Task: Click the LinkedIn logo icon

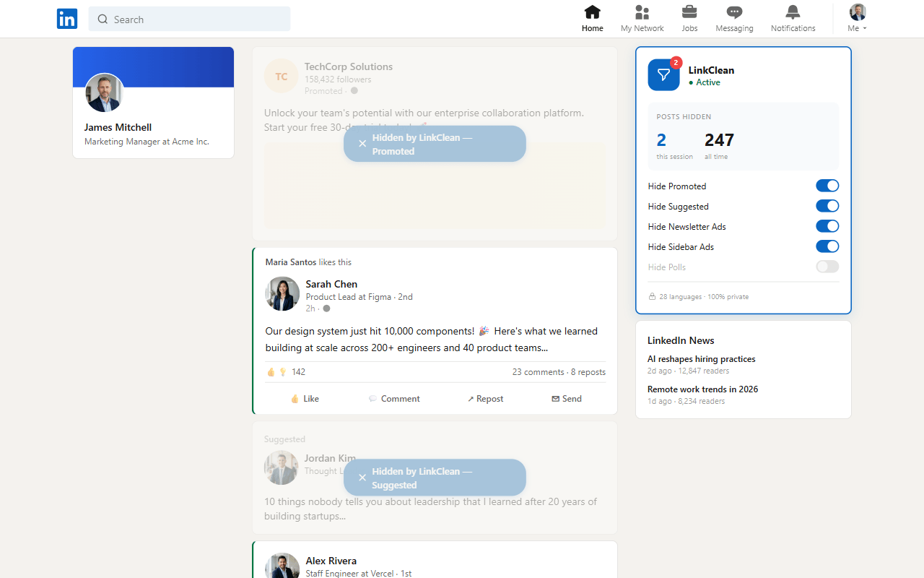Action: point(67,20)
